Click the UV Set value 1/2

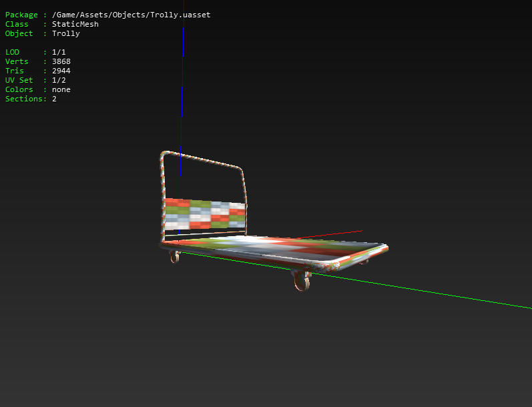point(59,80)
